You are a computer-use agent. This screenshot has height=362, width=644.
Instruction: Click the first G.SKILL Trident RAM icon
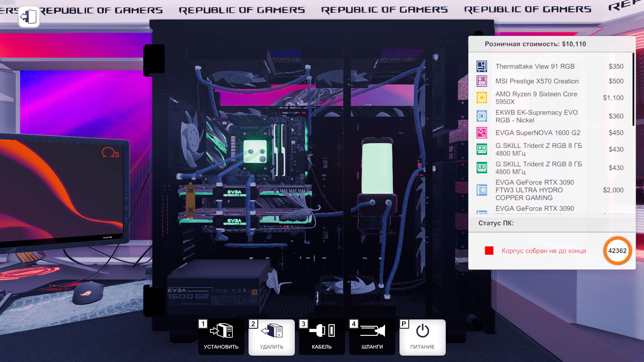[482, 149]
